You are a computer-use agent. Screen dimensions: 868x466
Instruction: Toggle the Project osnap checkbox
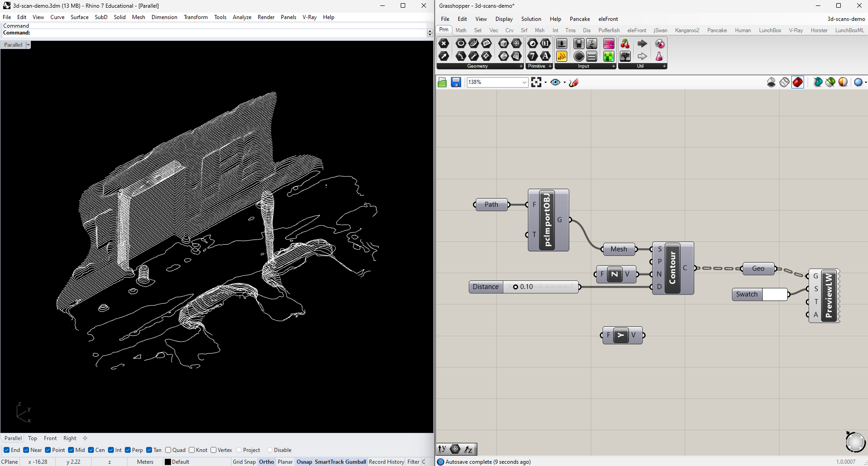pos(238,450)
